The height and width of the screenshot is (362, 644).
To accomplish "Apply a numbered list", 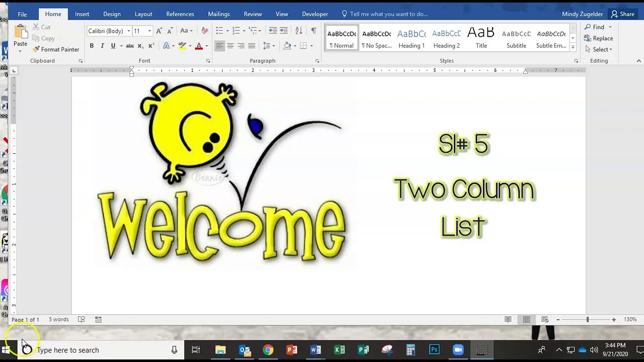I will (236, 31).
